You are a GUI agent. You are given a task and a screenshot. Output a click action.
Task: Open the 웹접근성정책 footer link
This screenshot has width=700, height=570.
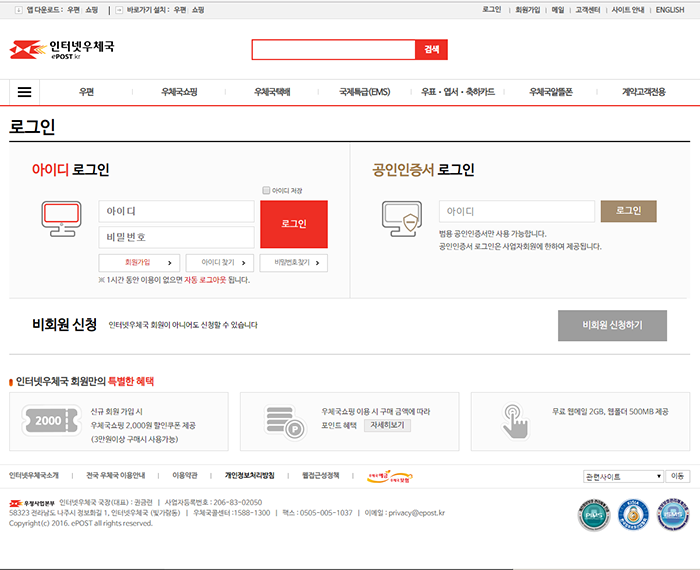(x=321, y=476)
